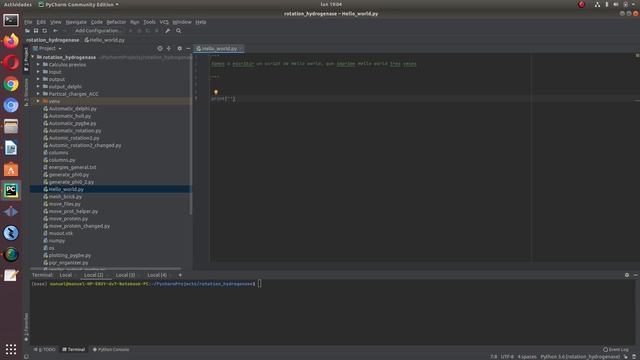Image resolution: width=640 pixels, height=360 pixels.
Task: Click the Synchronize toolbar icon
Action: (44, 31)
